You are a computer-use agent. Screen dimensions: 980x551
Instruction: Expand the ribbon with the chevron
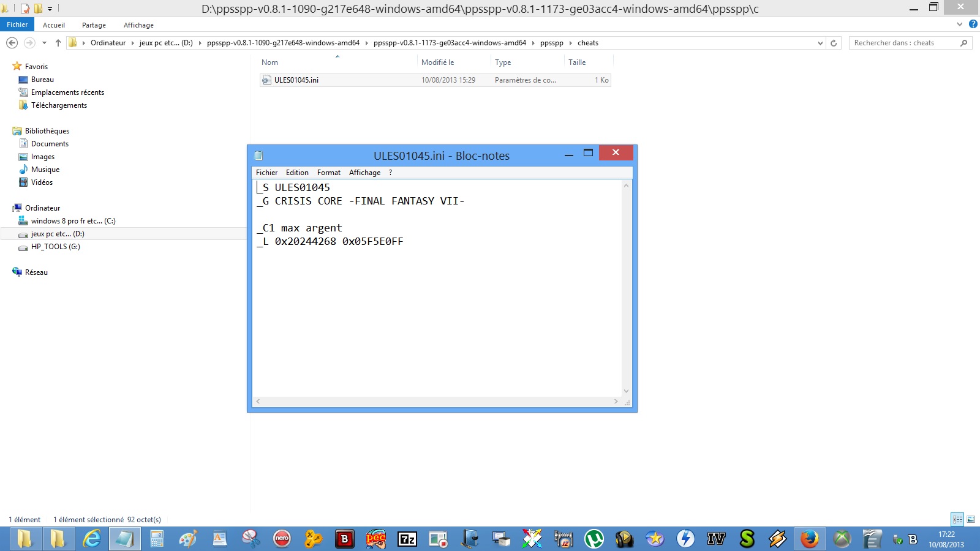click(960, 24)
